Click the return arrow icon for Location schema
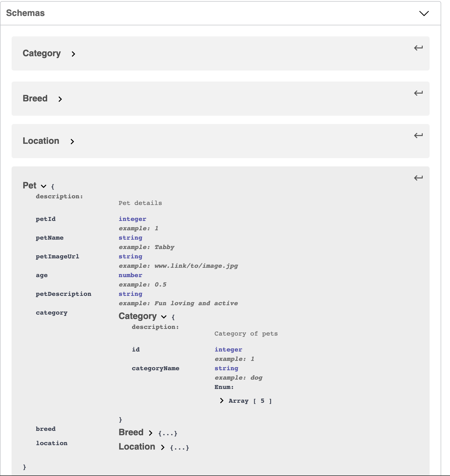 coord(418,136)
